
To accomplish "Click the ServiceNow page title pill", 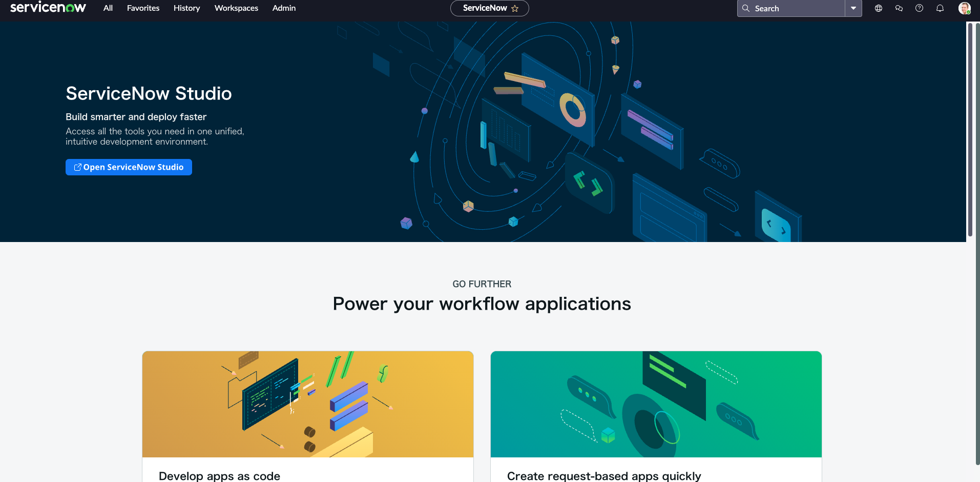I will coord(489,8).
